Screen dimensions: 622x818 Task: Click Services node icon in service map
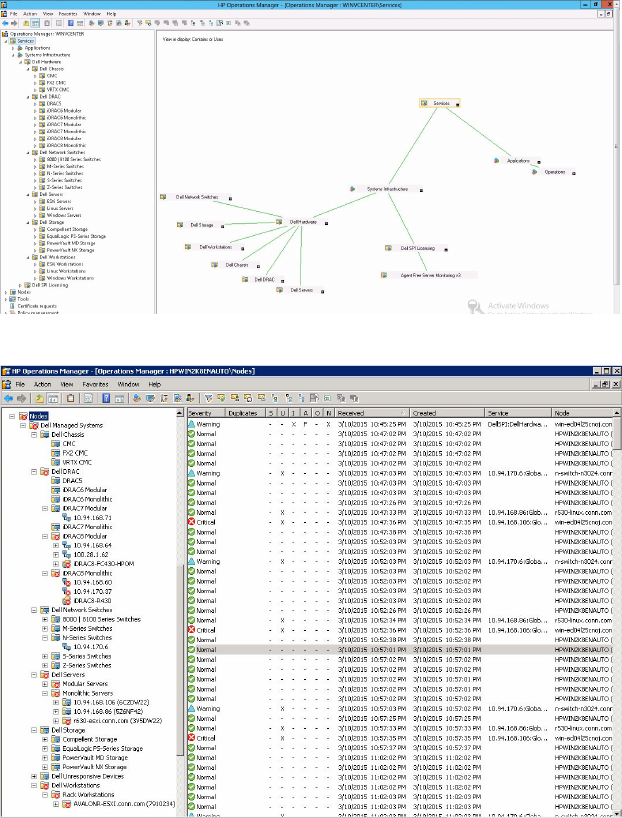[424, 103]
